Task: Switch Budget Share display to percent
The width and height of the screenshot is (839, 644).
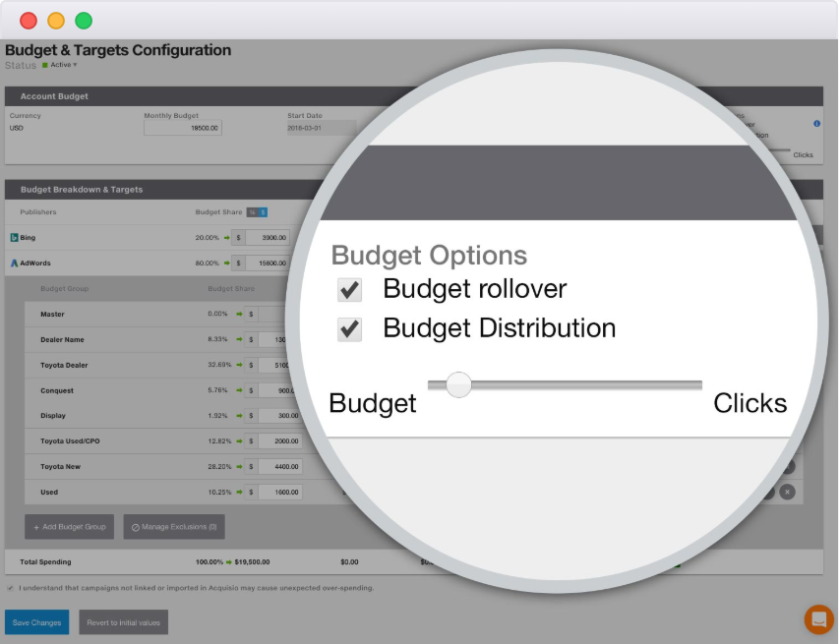Action: coord(252,211)
